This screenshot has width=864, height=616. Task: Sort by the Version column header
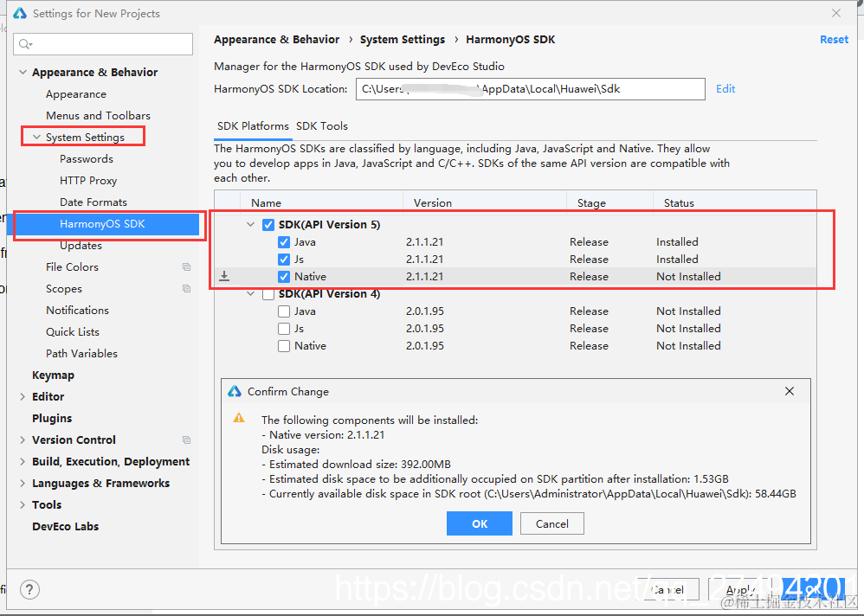(x=433, y=202)
